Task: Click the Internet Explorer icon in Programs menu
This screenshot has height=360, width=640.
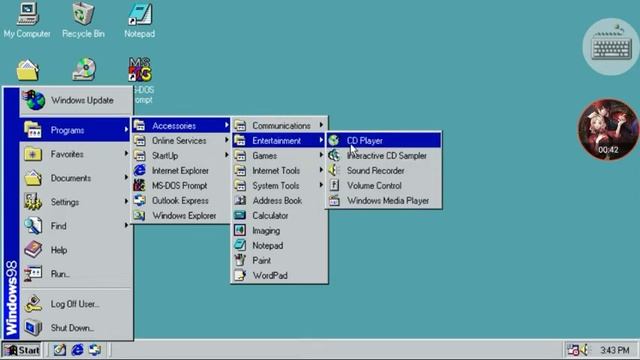Action: click(140, 171)
